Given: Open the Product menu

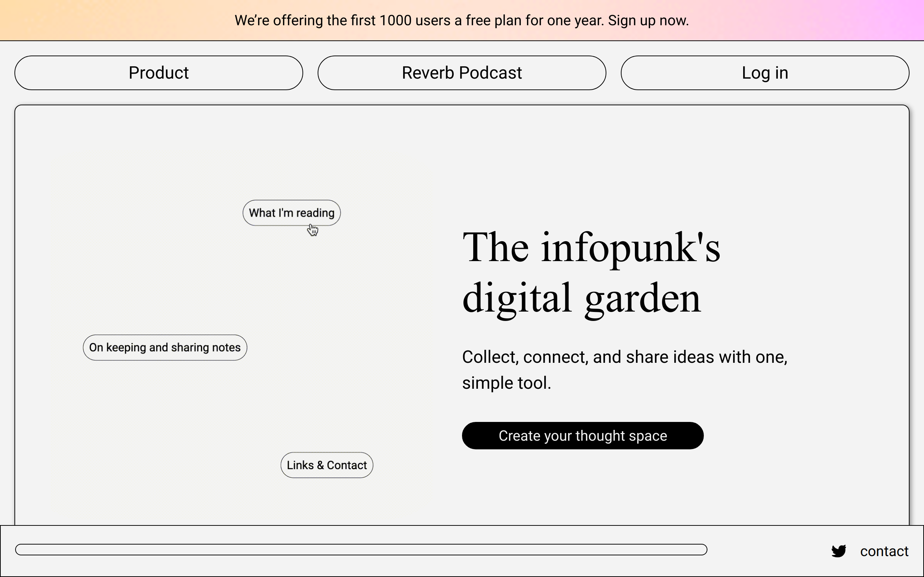Looking at the screenshot, I should 158,73.
